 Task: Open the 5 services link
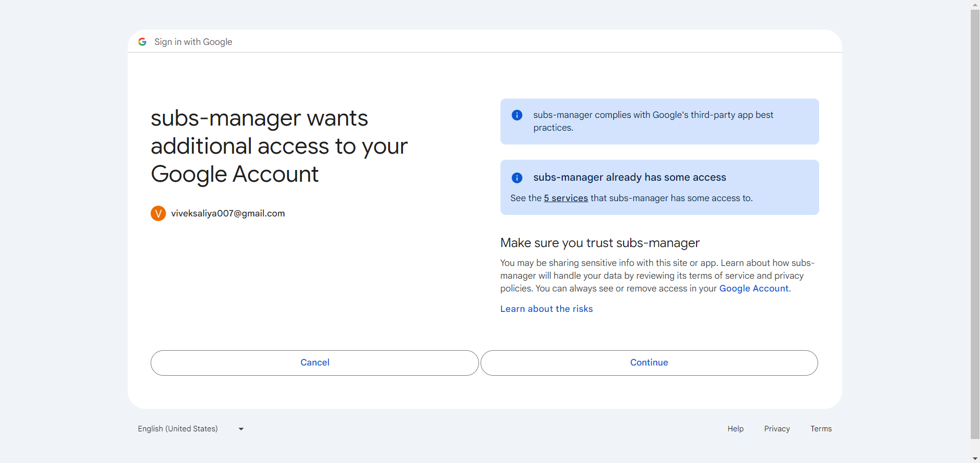tap(566, 198)
